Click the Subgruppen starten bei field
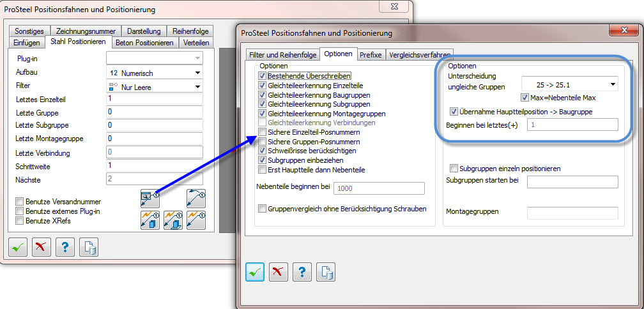644x309 pixels. click(x=572, y=182)
